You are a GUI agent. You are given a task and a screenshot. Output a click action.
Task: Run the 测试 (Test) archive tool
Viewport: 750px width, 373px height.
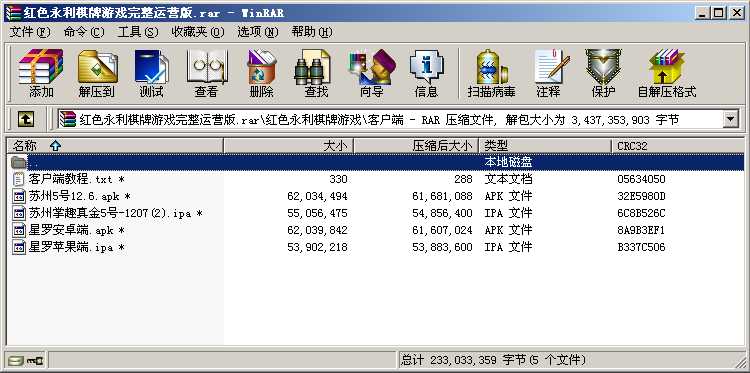click(151, 73)
